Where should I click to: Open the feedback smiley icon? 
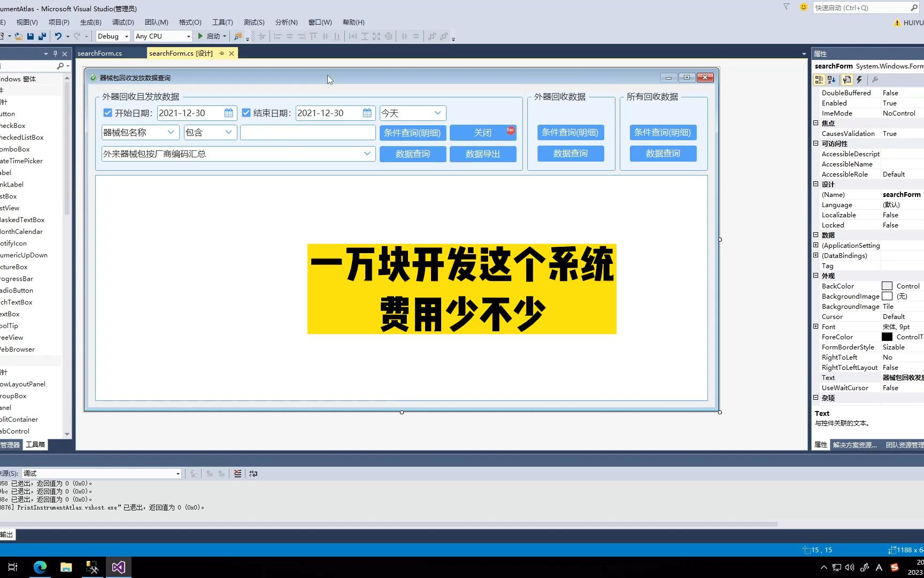[803, 7]
